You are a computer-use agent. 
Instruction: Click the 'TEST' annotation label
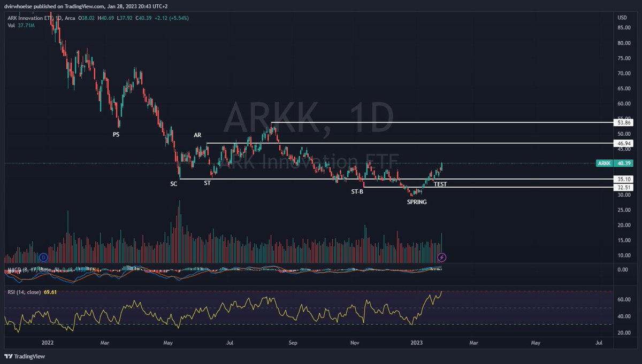[x=440, y=184]
